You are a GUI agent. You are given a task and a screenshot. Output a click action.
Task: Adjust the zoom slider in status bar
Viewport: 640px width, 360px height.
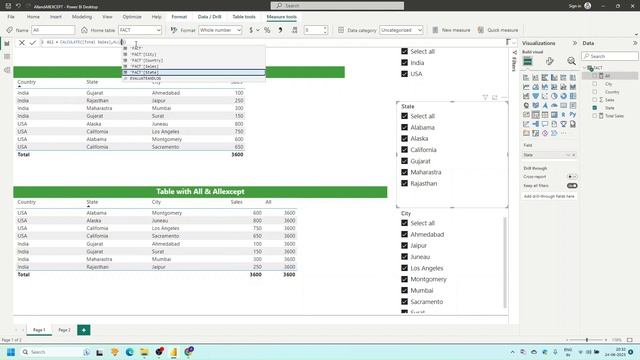(587, 340)
